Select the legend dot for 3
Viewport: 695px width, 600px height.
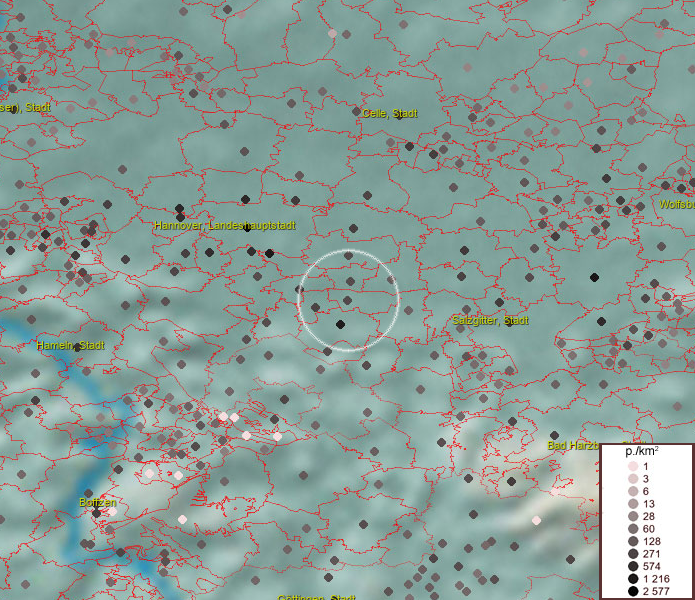click(x=633, y=480)
